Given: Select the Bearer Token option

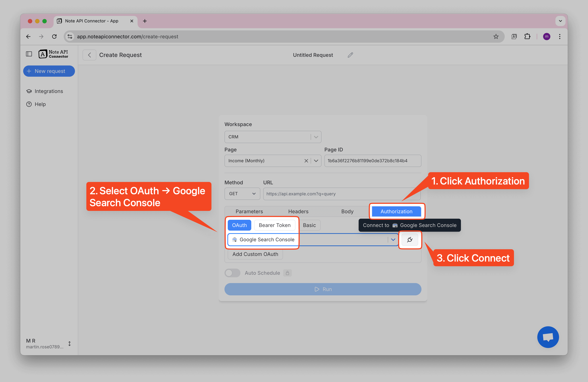Looking at the screenshot, I should (x=274, y=225).
